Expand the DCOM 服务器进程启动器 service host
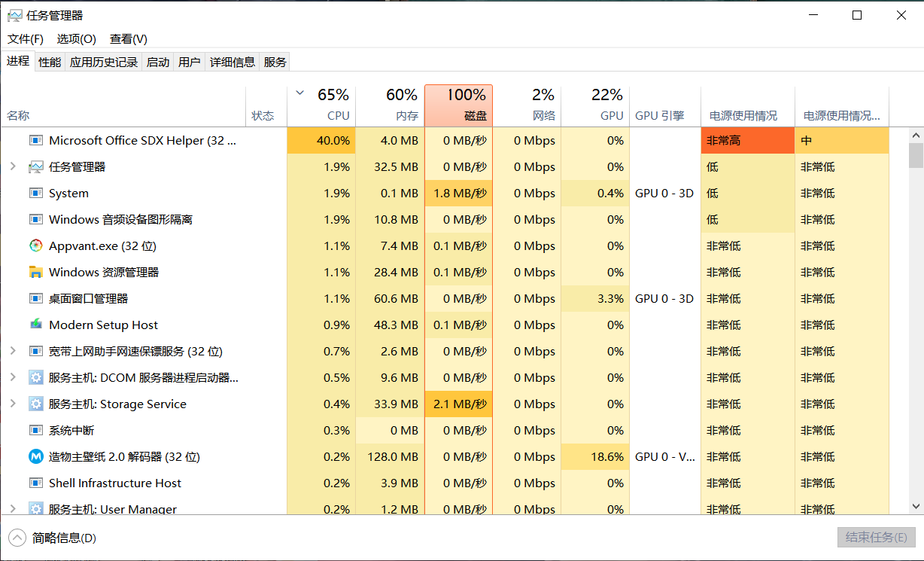 point(13,377)
